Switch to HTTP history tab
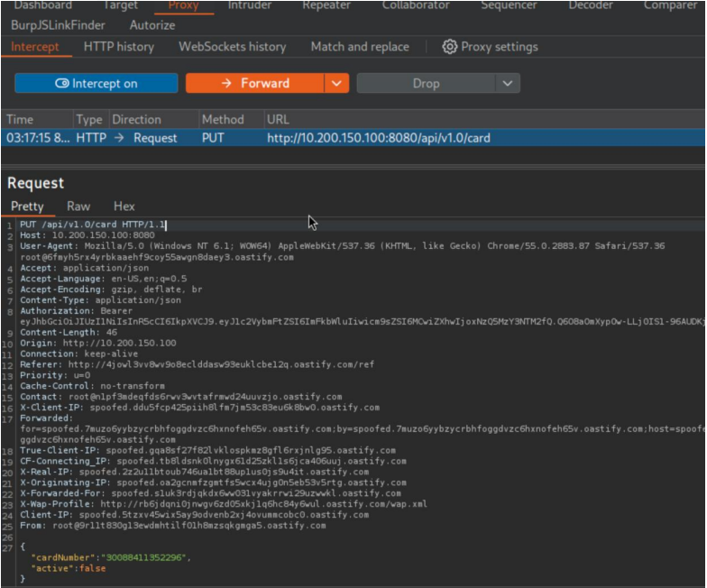Image resolution: width=707 pixels, height=588 pixels. 118,47
